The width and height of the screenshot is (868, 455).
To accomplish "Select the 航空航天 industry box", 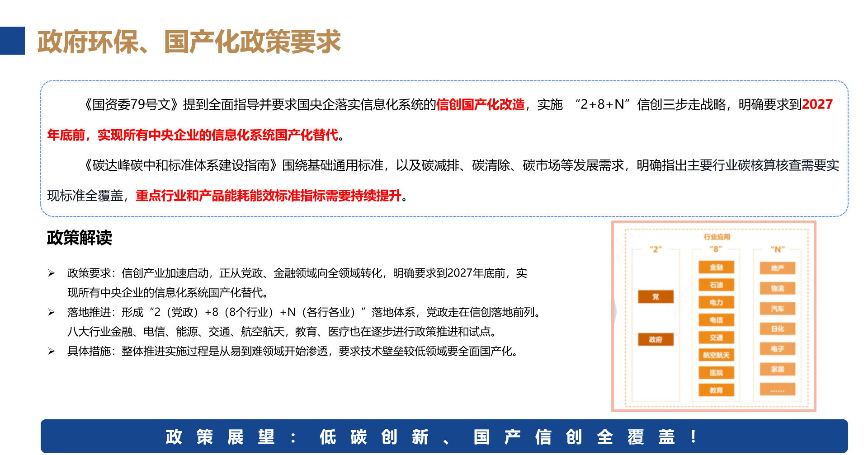I will click(716, 355).
